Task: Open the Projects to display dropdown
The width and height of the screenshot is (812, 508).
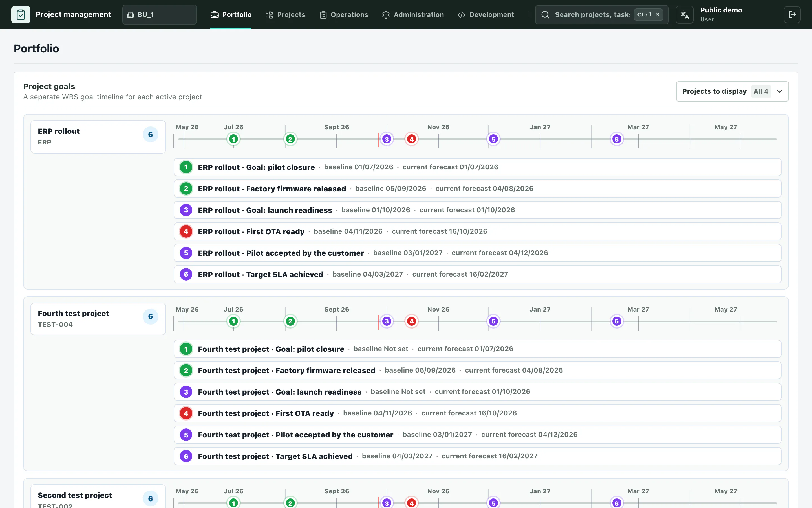Action: coord(732,91)
